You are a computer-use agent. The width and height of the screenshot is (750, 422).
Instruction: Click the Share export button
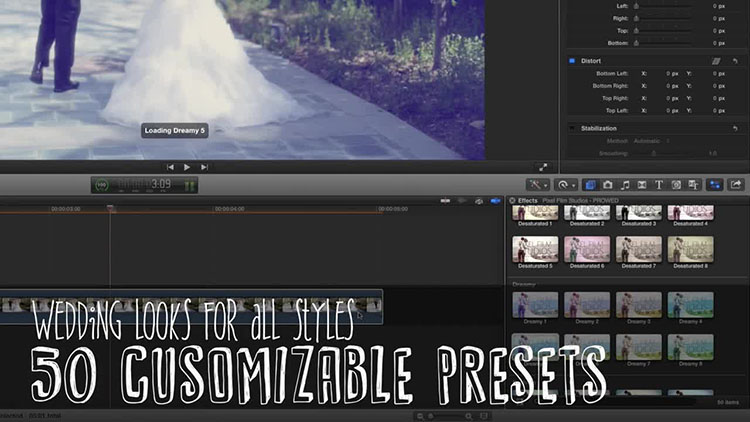736,185
